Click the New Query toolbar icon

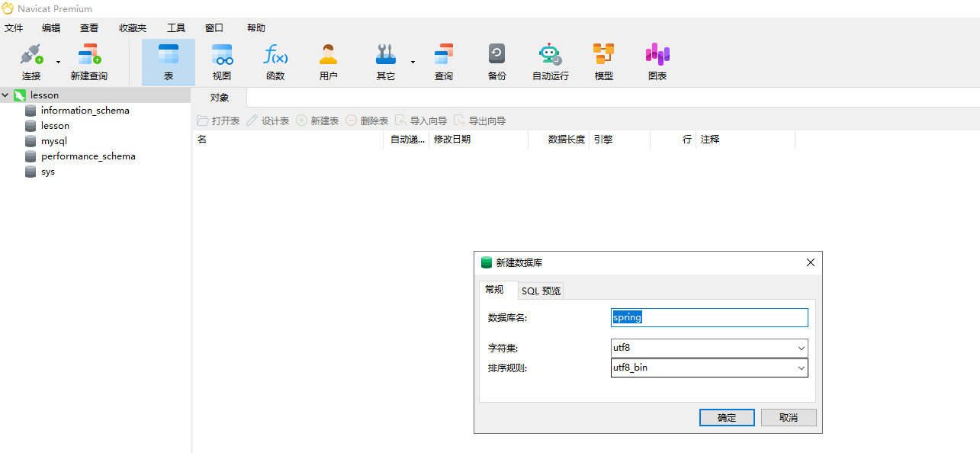pyautogui.click(x=89, y=62)
